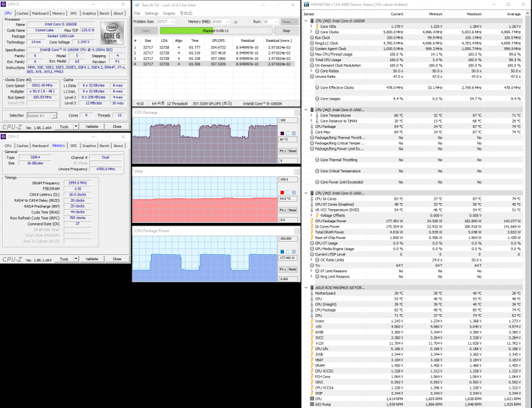Expand the Ring Limit Reasons row

pyautogui.click(x=311, y=276)
